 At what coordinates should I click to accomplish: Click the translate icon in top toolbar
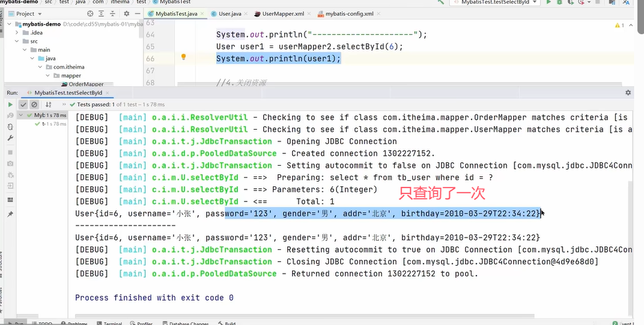click(626, 2)
